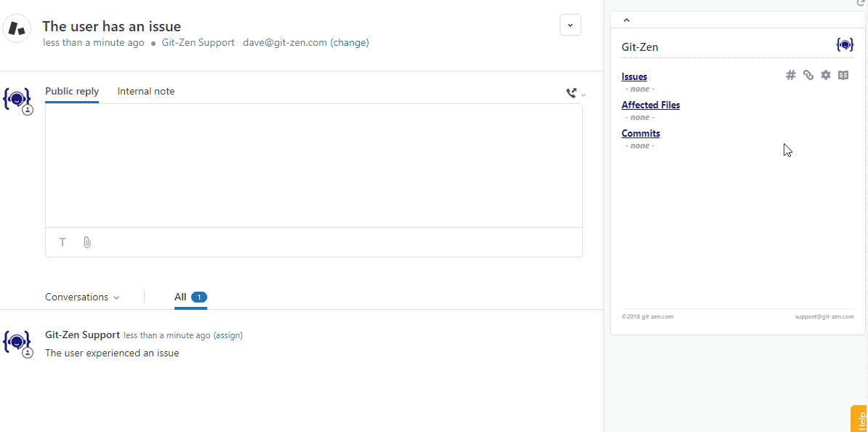Click the Git-Zen Support author name in the comment
Viewport: 868px width, 432px height.
point(82,335)
